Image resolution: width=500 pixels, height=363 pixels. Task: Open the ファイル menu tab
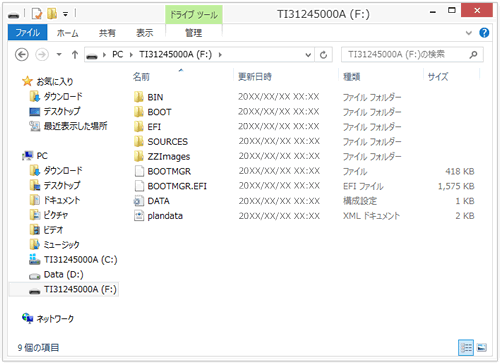click(x=28, y=33)
